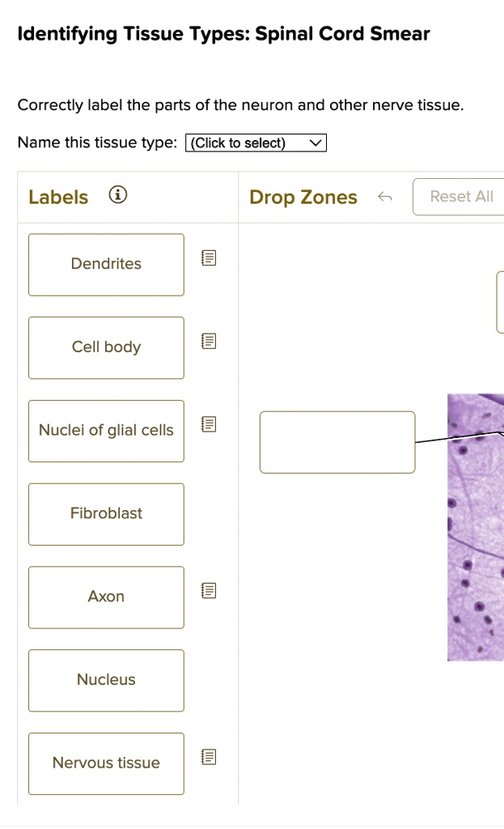Image resolution: width=504 pixels, height=829 pixels.
Task: Select the Nuclei of glial cells tile
Action: click(x=106, y=431)
